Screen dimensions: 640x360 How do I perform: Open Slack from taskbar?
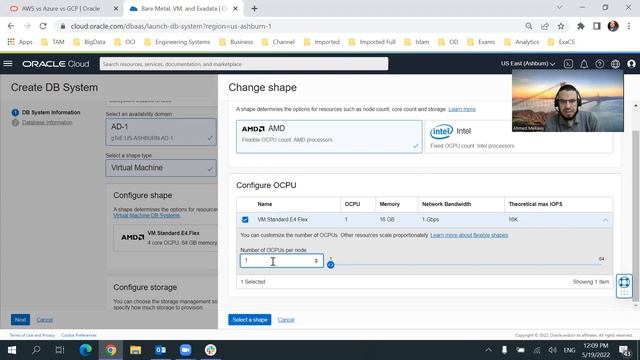coord(211,350)
